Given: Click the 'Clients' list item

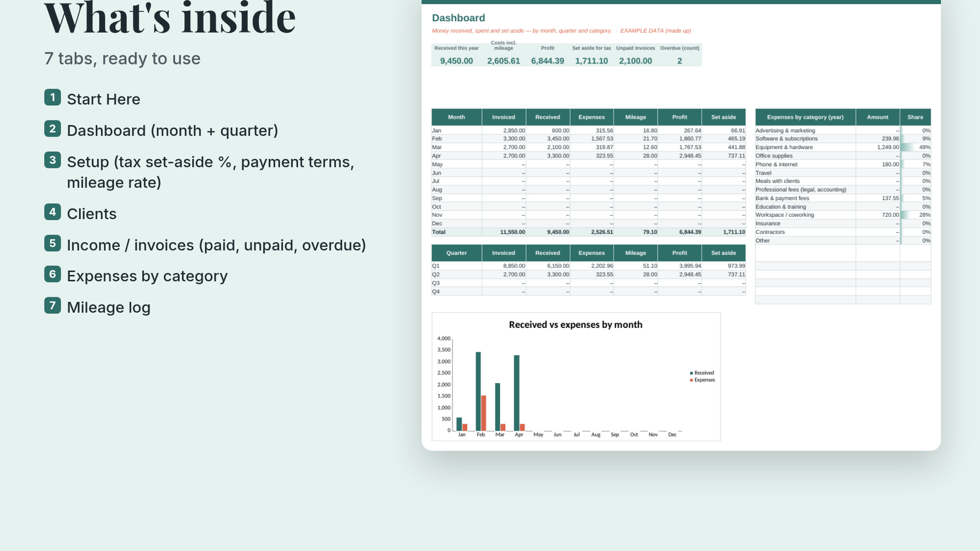Looking at the screenshot, I should point(92,214).
